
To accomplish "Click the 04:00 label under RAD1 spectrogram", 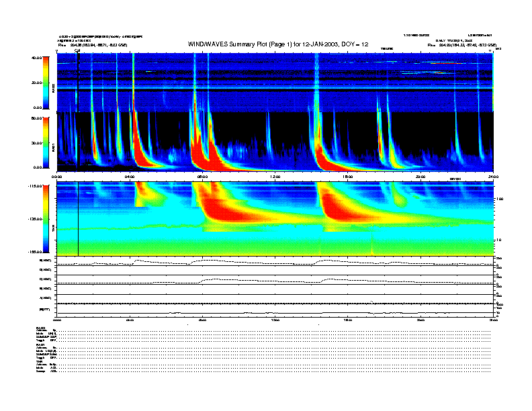I will coord(130,177).
